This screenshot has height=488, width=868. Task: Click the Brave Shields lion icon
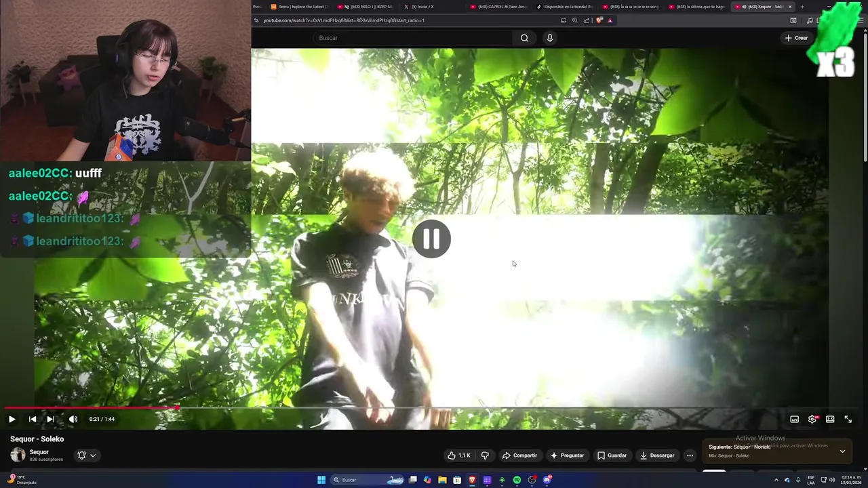pos(599,20)
